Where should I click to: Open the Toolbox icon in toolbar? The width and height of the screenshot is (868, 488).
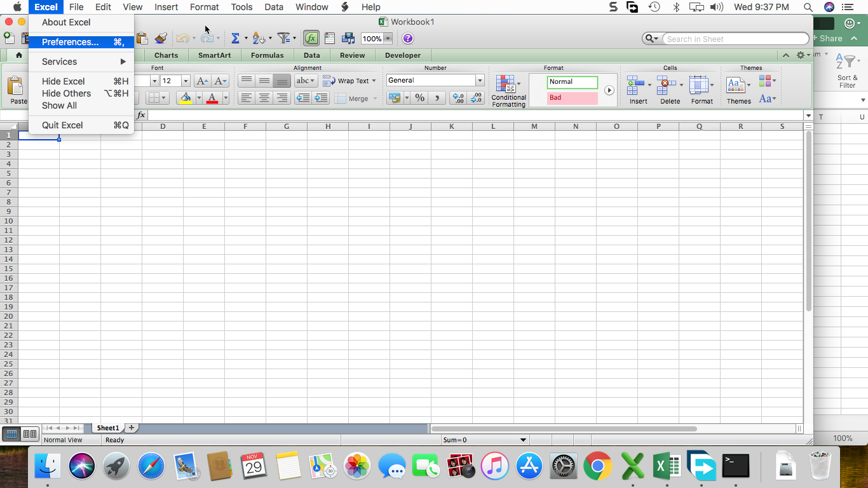330,39
